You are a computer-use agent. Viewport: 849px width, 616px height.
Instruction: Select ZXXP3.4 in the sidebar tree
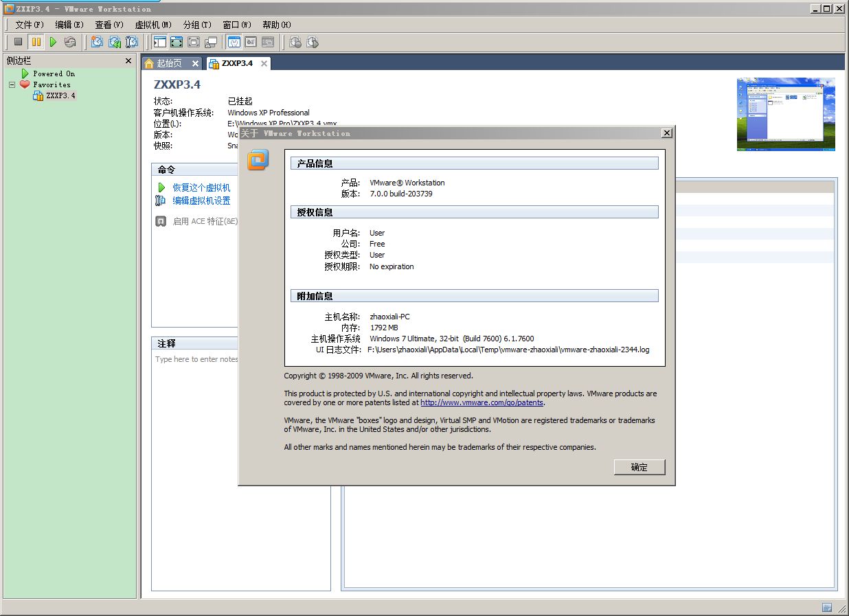(60, 95)
